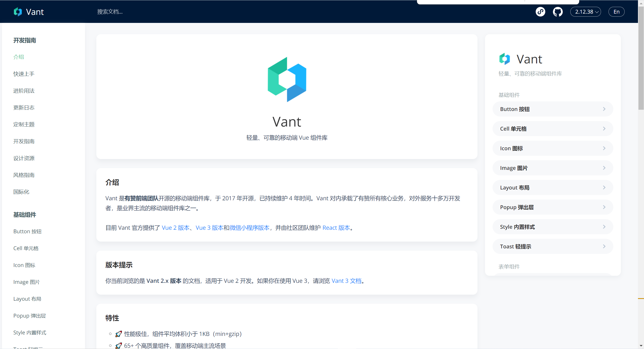The width and height of the screenshot is (644, 349).
Task: Click the Vant logo in the mobile preview
Action: coord(504,59)
